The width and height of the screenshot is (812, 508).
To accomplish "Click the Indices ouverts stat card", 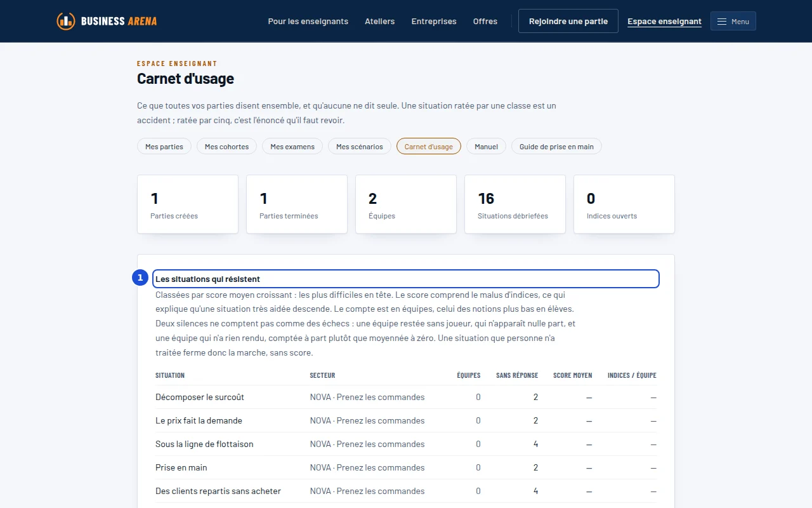I will [624, 204].
